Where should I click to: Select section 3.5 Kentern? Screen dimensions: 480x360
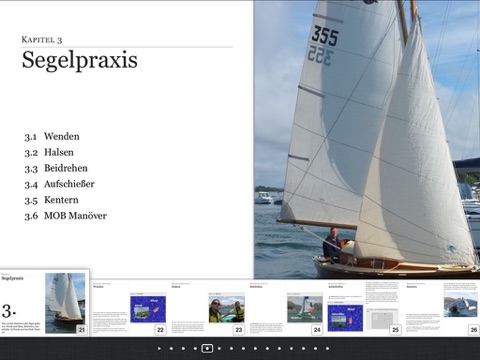coord(52,200)
